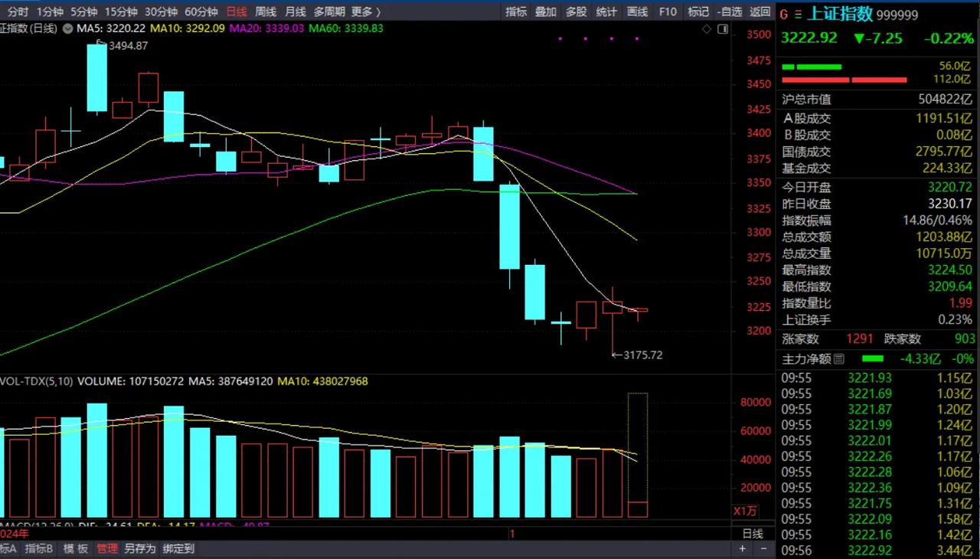
Task: Click the 涨家数 1291 count
Action: tap(860, 338)
